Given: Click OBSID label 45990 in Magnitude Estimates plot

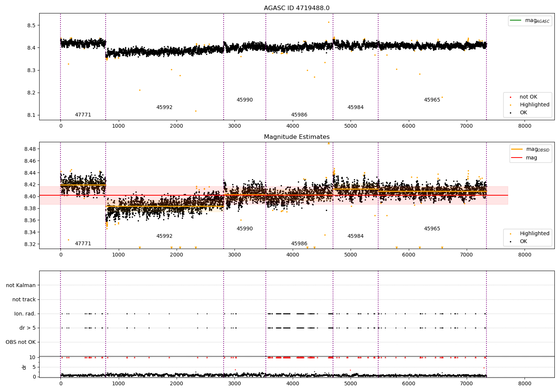Looking at the screenshot, I should tap(245, 229).
